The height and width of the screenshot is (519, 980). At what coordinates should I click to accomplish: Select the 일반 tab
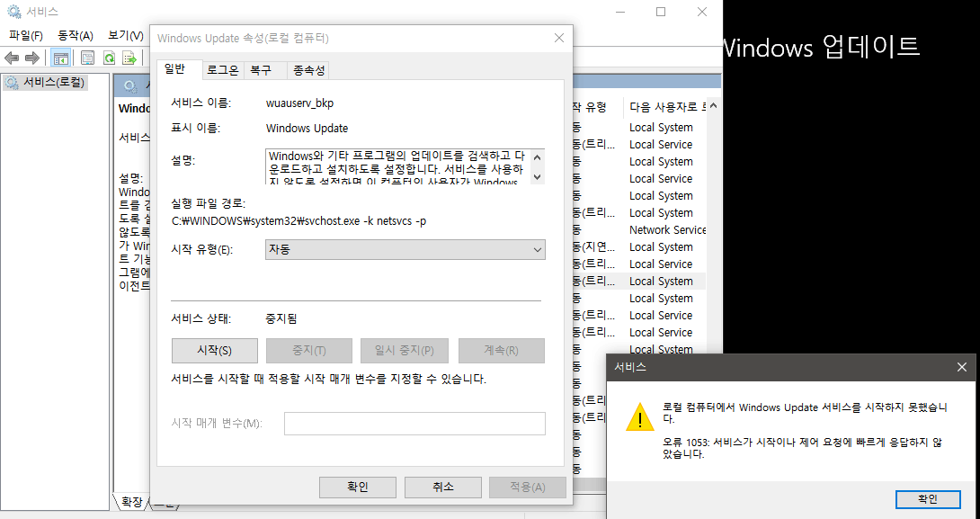175,69
